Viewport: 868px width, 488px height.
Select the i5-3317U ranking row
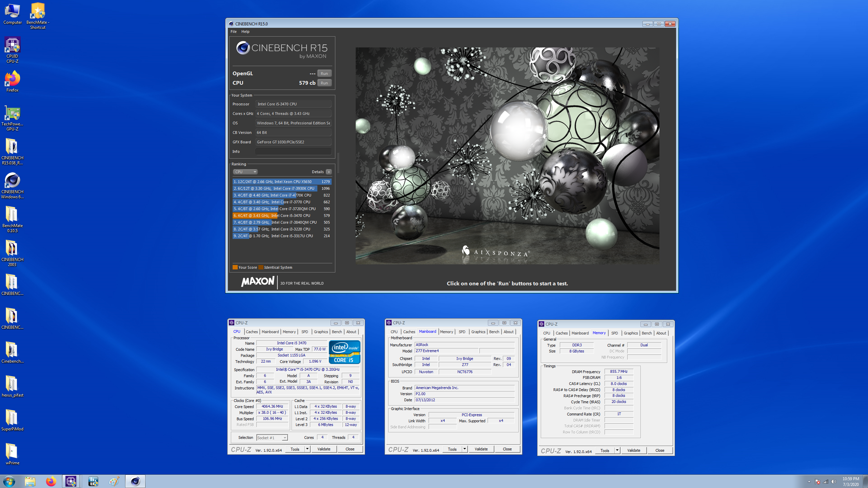(282, 236)
